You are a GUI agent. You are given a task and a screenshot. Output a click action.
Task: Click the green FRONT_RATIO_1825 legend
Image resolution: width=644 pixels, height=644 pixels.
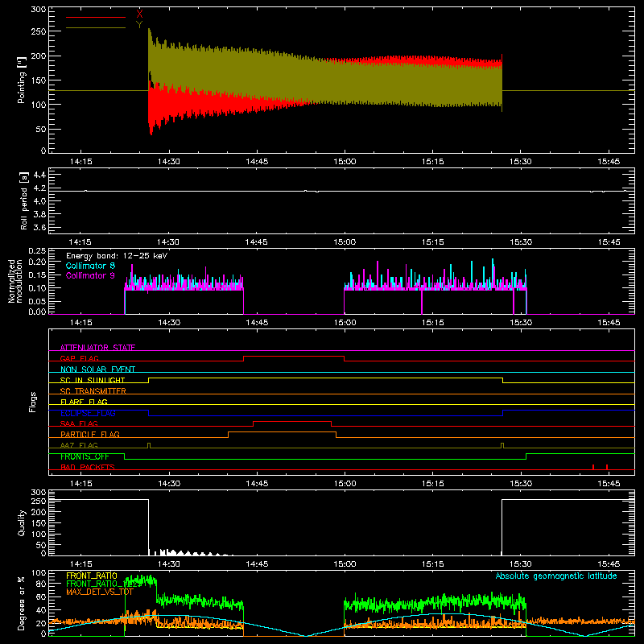point(104,584)
